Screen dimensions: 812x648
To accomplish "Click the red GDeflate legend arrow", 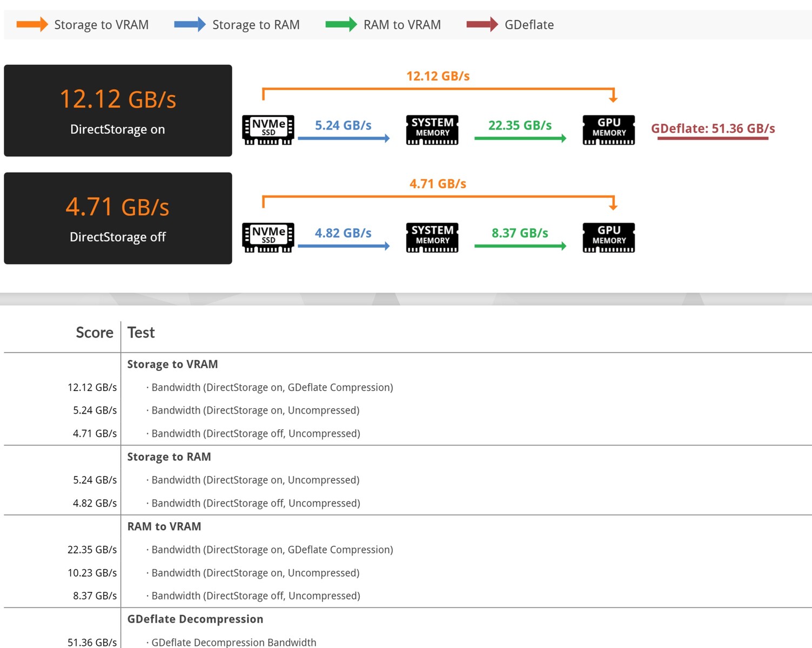I will (482, 24).
